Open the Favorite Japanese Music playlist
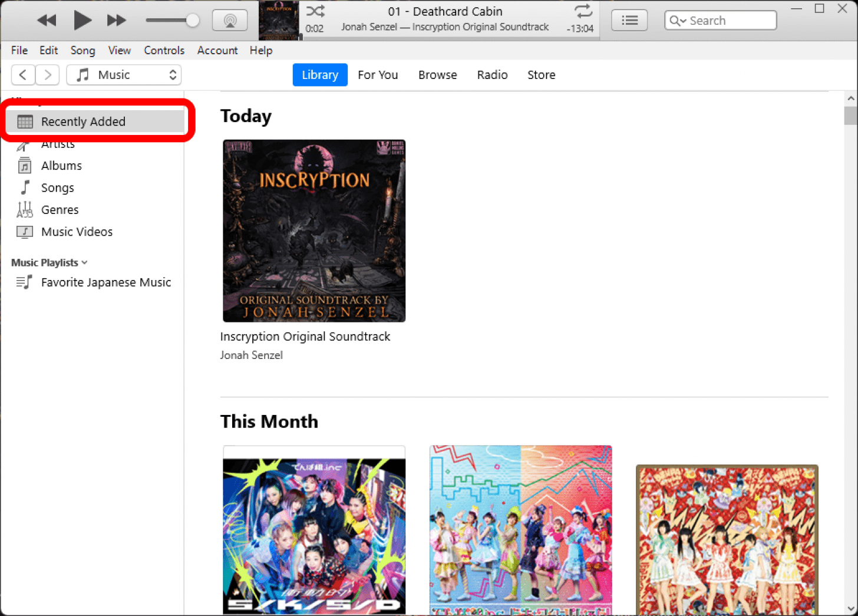This screenshot has width=858, height=616. (x=105, y=282)
